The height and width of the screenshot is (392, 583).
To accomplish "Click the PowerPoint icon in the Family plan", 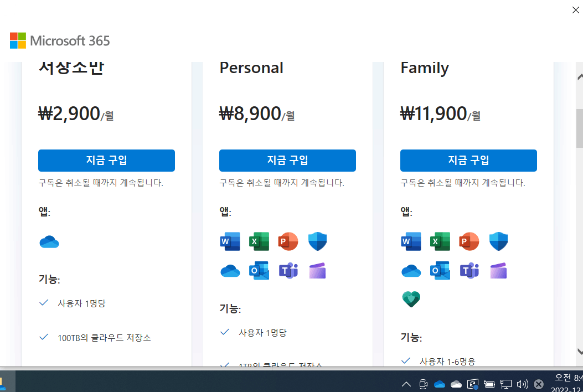I will [x=470, y=241].
